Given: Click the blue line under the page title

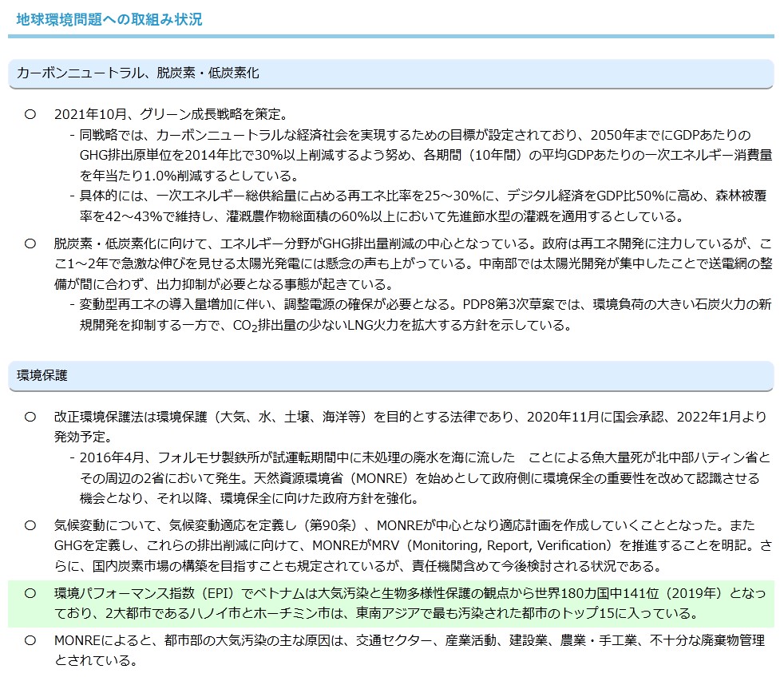Looking at the screenshot, I should 391,36.
